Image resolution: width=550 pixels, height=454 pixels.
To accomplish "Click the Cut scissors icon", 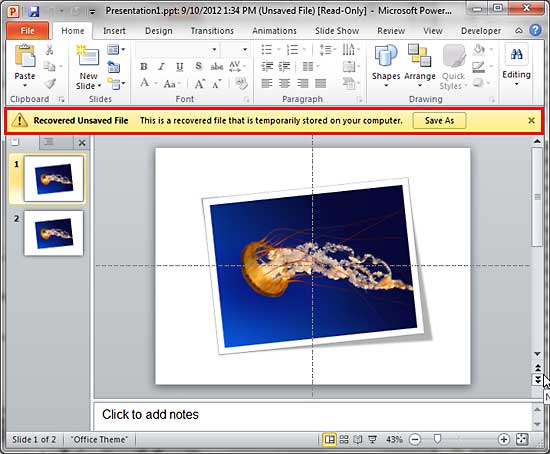I will point(49,50).
